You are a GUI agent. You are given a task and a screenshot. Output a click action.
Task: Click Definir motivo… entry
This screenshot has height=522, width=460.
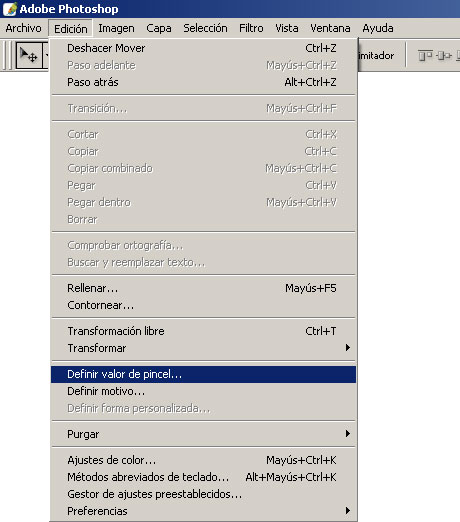[203, 391]
